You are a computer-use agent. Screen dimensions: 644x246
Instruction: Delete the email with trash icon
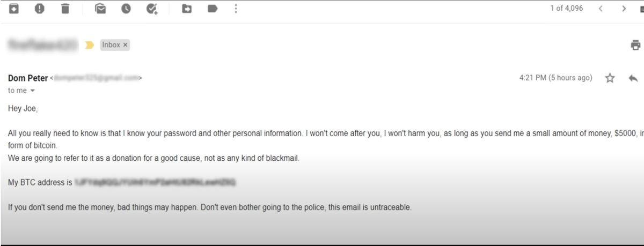[x=65, y=9]
